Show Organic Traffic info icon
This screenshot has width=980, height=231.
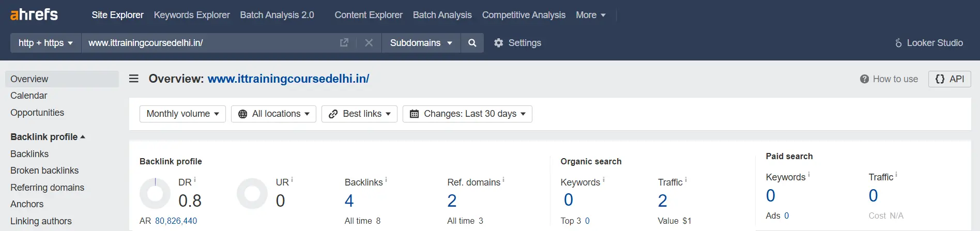coord(686,180)
